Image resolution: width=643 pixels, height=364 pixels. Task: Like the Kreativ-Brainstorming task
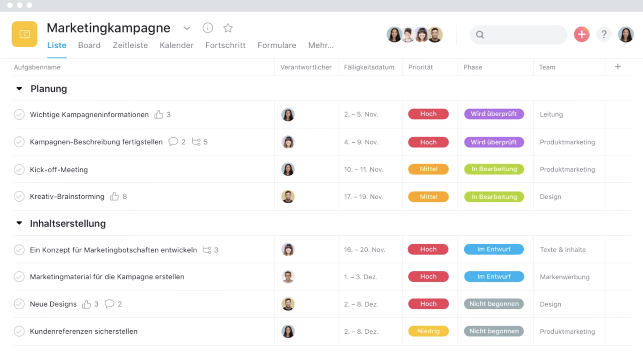115,196
